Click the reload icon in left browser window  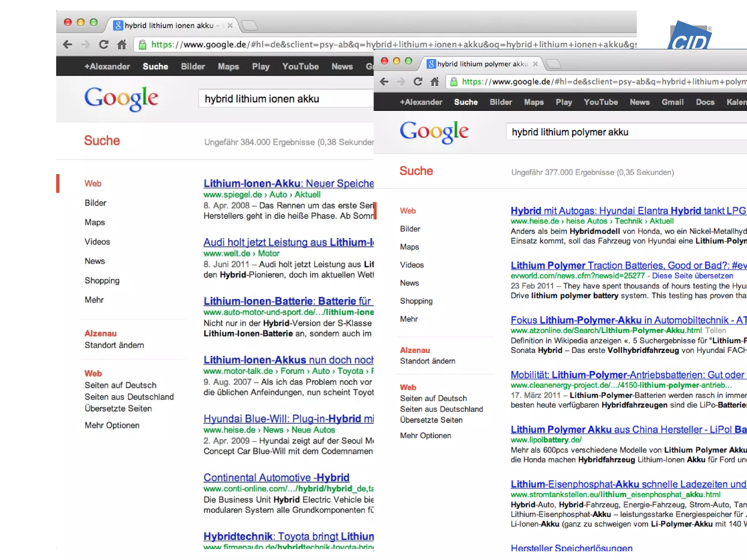click(104, 44)
